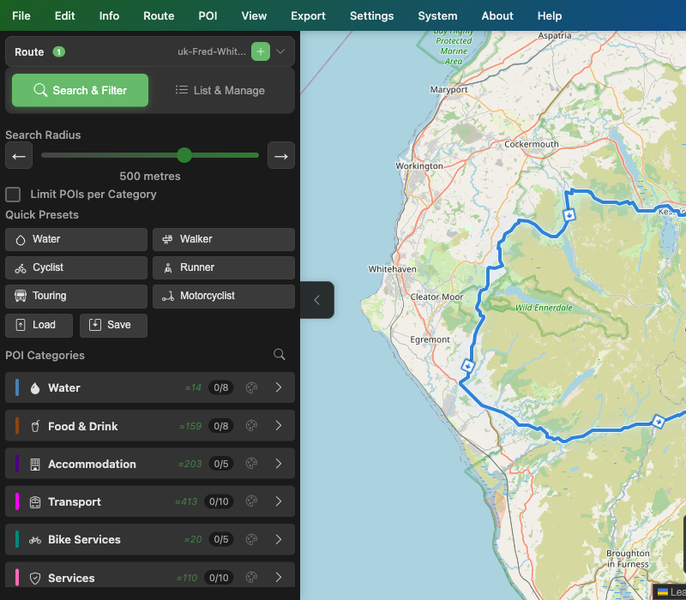The image size is (686, 600).
Task: Expand the Services category row
Action: [150, 577]
